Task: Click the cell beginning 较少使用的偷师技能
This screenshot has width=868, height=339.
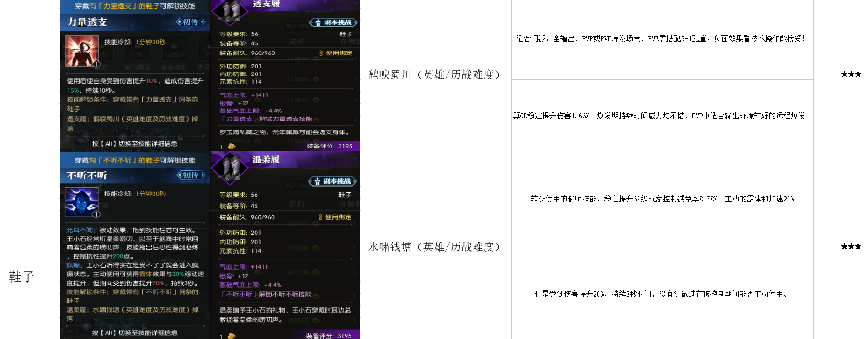Action: 662,199
